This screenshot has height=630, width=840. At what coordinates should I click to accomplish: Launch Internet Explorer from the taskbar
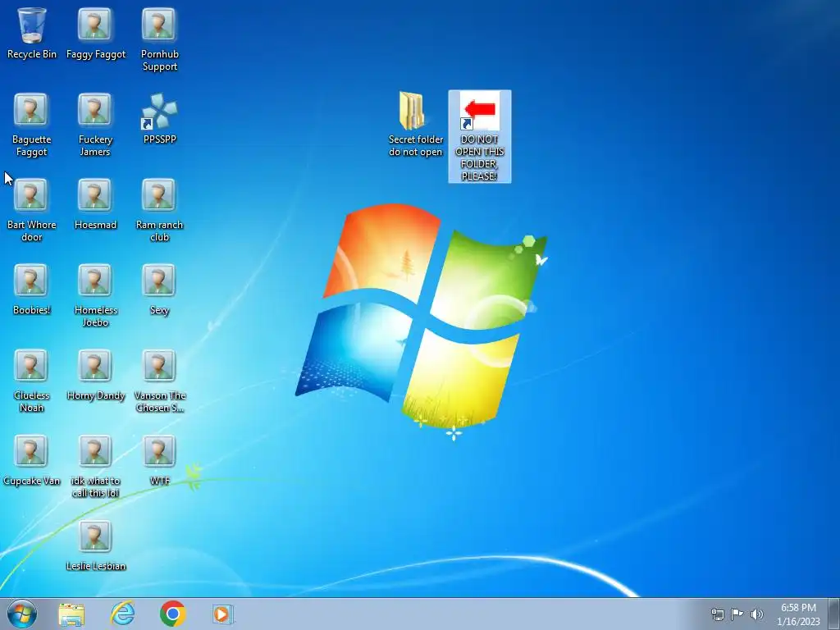click(x=122, y=614)
